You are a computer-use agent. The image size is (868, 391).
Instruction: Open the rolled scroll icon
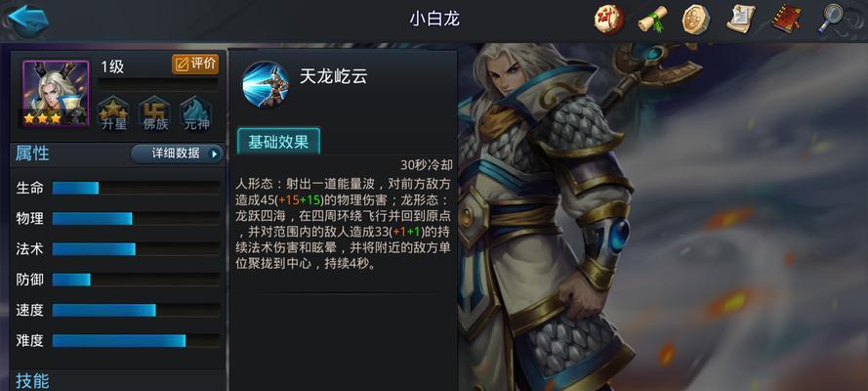click(652, 20)
